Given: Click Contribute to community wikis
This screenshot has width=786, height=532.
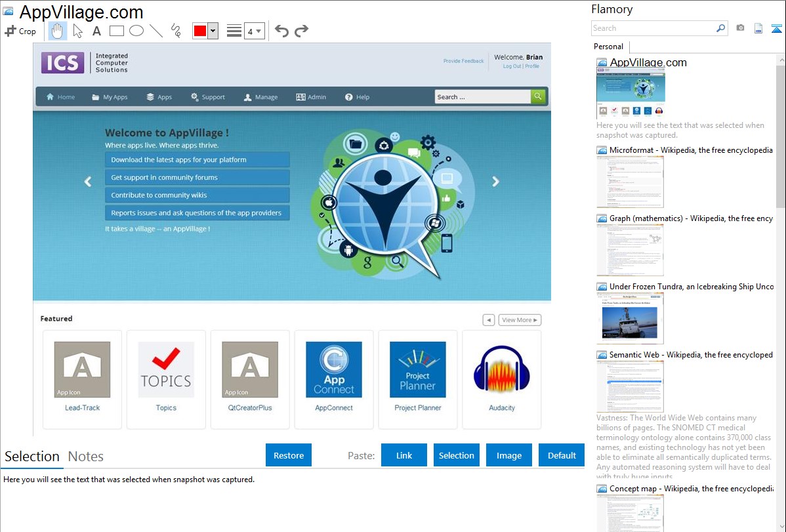Looking at the screenshot, I should coord(197,195).
